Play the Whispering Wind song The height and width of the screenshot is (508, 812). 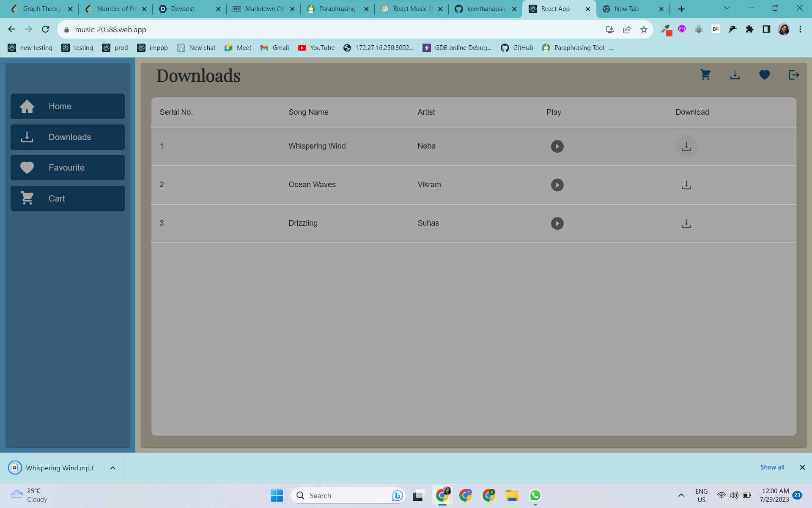[x=557, y=146]
